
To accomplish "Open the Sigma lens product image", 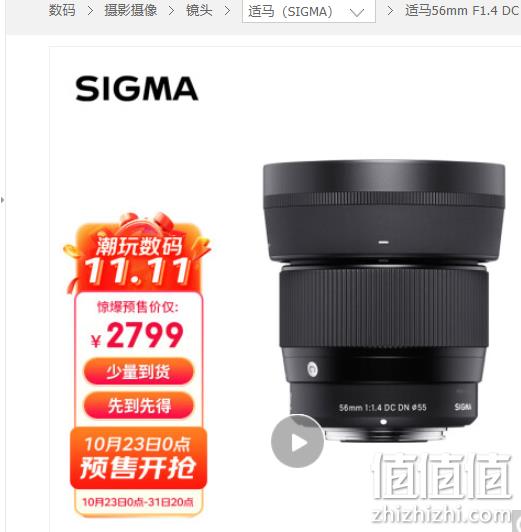I will pyautogui.click(x=384, y=301).
